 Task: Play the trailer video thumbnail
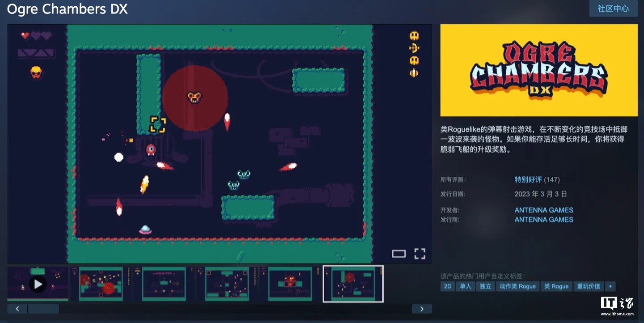(x=38, y=284)
